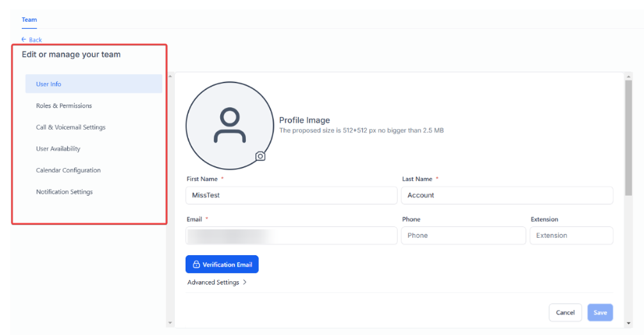Open User Availability settings
The image size is (644, 335).
[x=58, y=149]
